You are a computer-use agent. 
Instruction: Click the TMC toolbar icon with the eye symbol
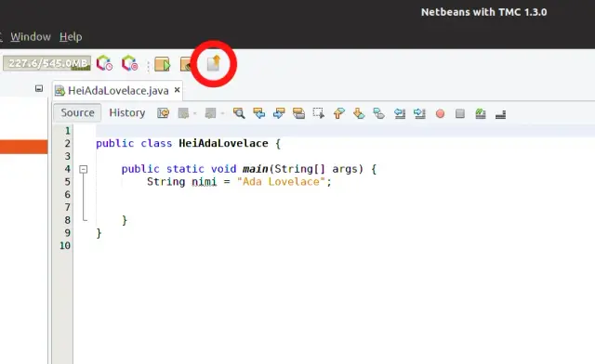[x=186, y=64]
